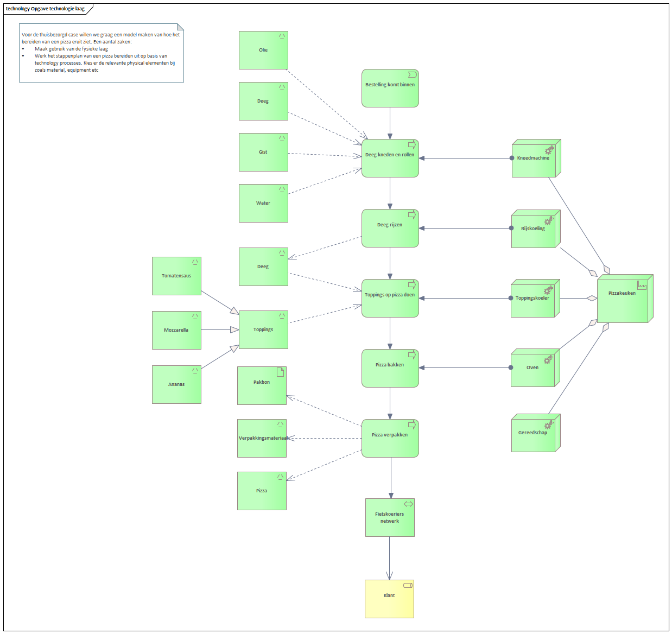Select the Toppings material node
This screenshot has width=672, height=634.
click(263, 329)
